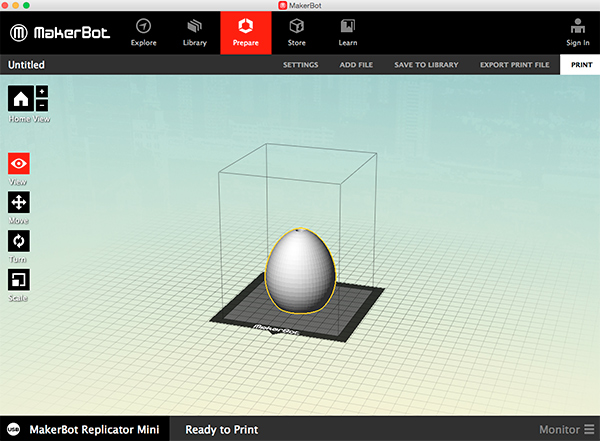Open the Library tab
Image resolution: width=600 pixels, height=441 pixels.
[x=194, y=33]
